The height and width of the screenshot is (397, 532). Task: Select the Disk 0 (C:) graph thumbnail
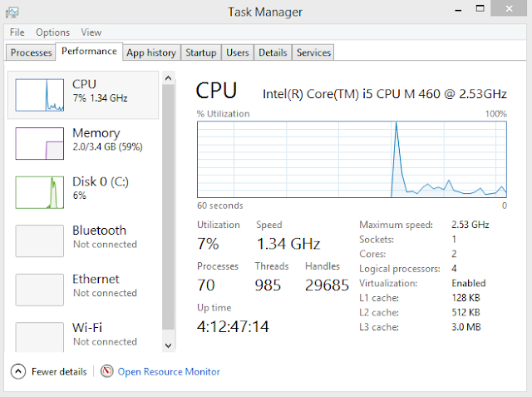(x=40, y=192)
